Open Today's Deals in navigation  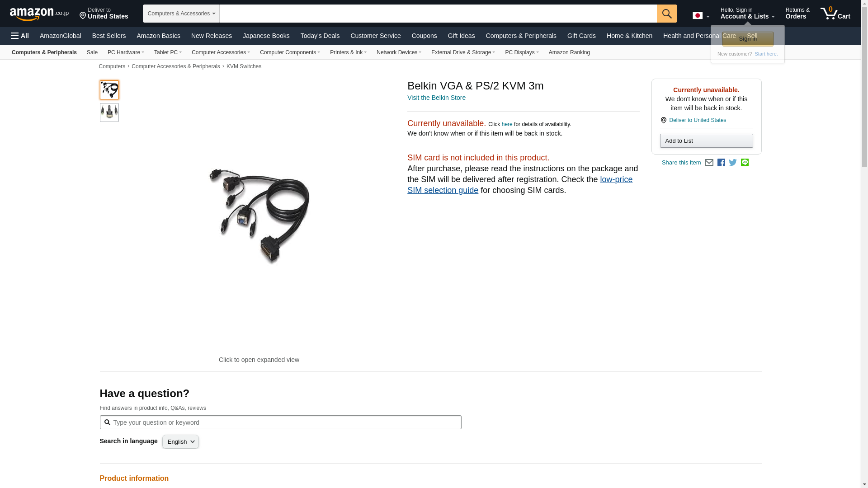point(320,36)
